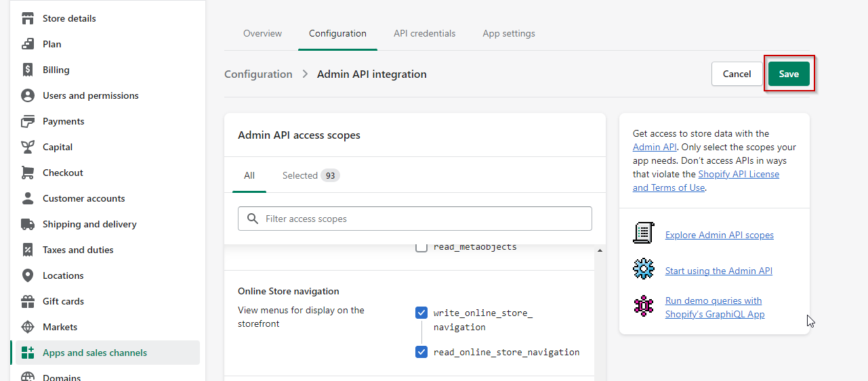Click the Online Store navigation heading
This screenshot has height=381, width=868.
289,291
